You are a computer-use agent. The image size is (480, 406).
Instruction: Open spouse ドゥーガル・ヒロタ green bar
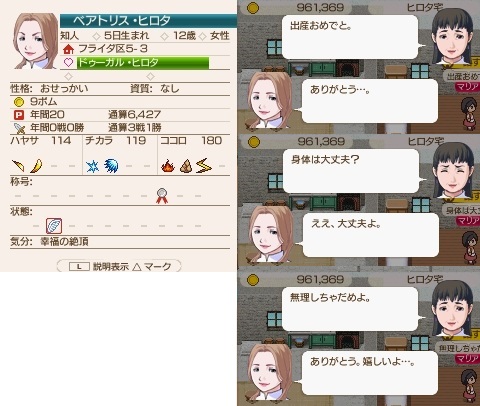(x=143, y=63)
